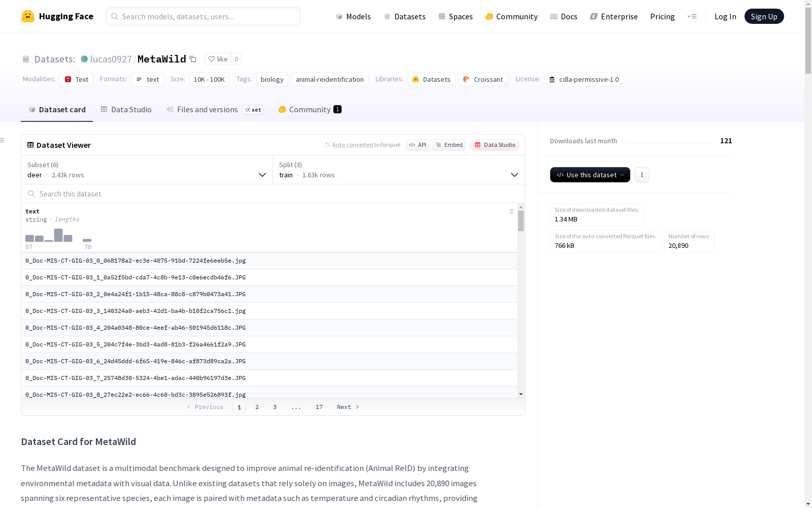
Task: Click the tallest bar in lengths histogram
Action: [x=58, y=235]
